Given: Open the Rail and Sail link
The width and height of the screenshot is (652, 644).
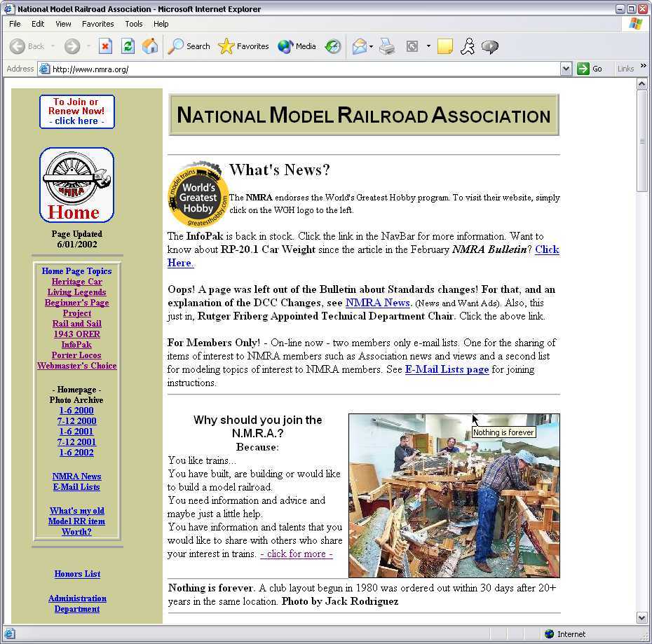Looking at the screenshot, I should coord(77,324).
